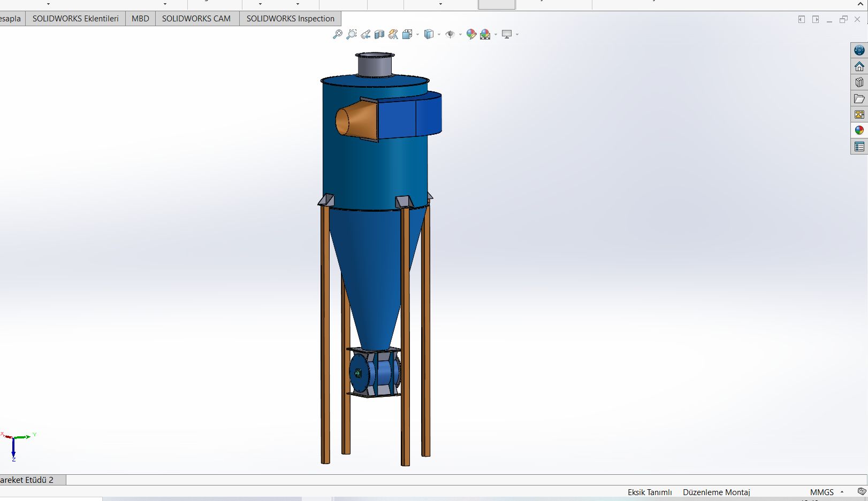Click the View Orientation cube icon
The height and width of the screenshot is (501, 868).
[407, 34]
